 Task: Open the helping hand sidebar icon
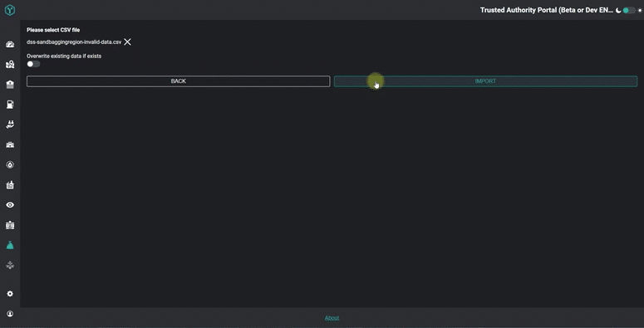[x=10, y=125]
